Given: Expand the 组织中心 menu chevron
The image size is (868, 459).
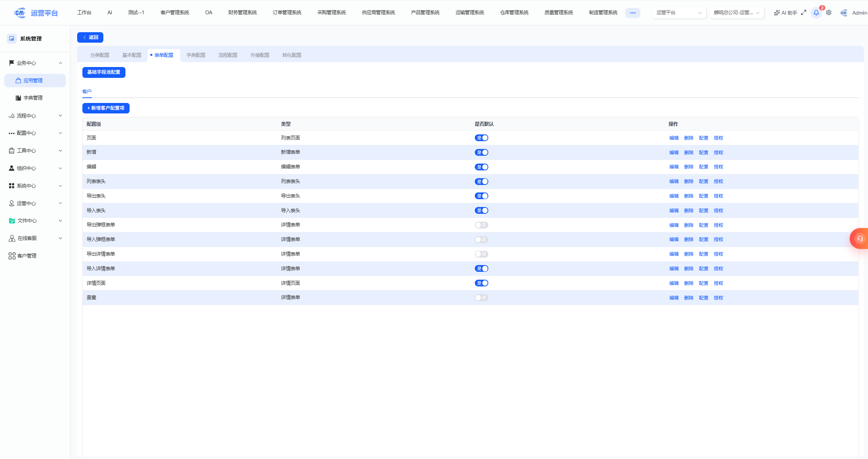Looking at the screenshot, I should point(60,168).
